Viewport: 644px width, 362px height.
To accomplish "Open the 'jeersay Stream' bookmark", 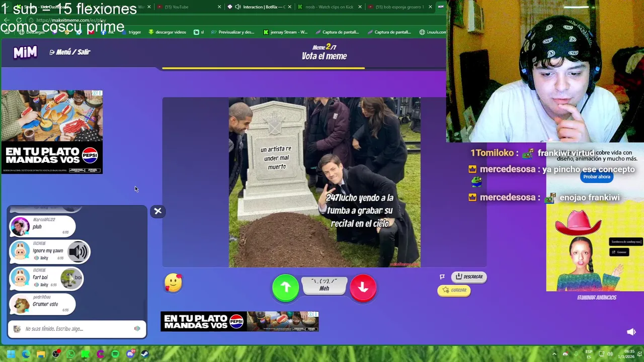I will coord(285,32).
